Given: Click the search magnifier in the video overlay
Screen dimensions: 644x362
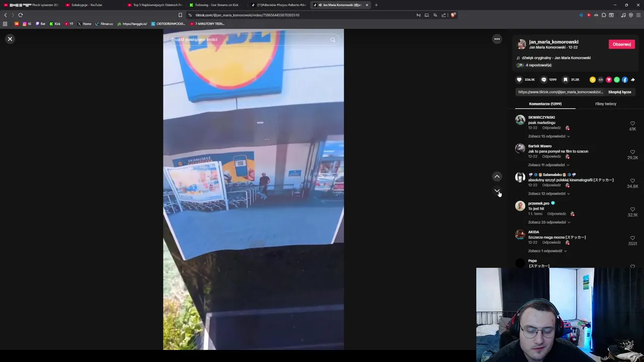Looking at the screenshot, I should click(x=333, y=40).
